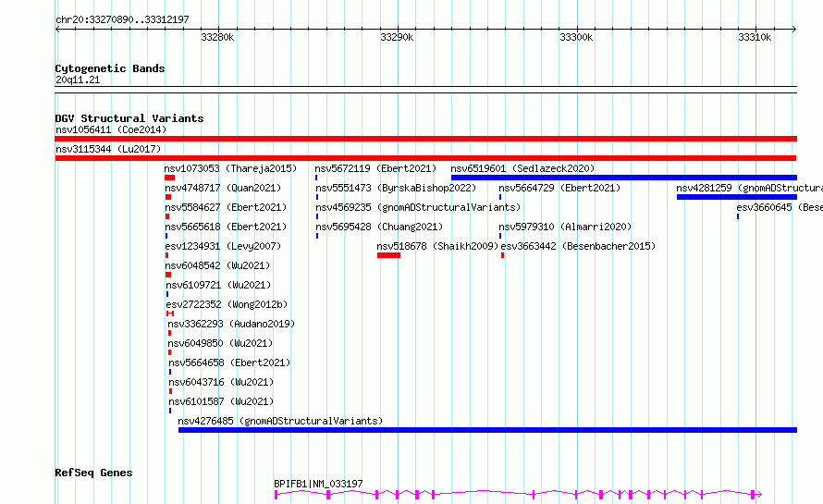Click esv2722352 (Wong2012b) label
823x504 pixels.
click(x=227, y=304)
